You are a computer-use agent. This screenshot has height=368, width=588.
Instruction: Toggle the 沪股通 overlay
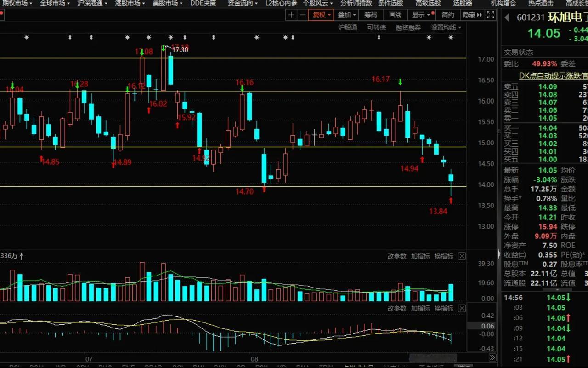click(348, 28)
